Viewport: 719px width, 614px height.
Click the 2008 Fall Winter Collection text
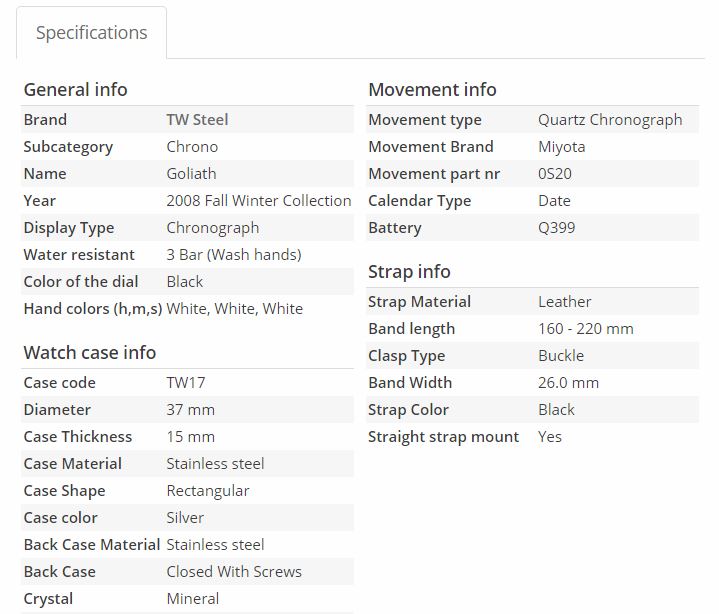(x=258, y=201)
